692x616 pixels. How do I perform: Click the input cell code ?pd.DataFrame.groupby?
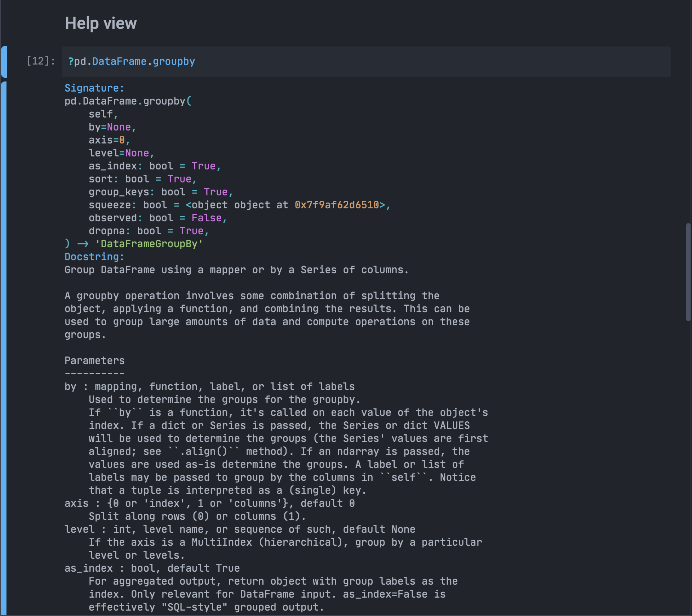[132, 62]
